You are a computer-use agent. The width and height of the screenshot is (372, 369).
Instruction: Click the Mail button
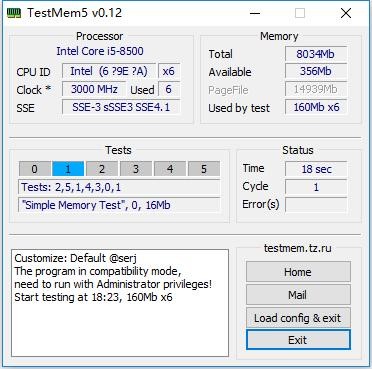click(x=298, y=295)
